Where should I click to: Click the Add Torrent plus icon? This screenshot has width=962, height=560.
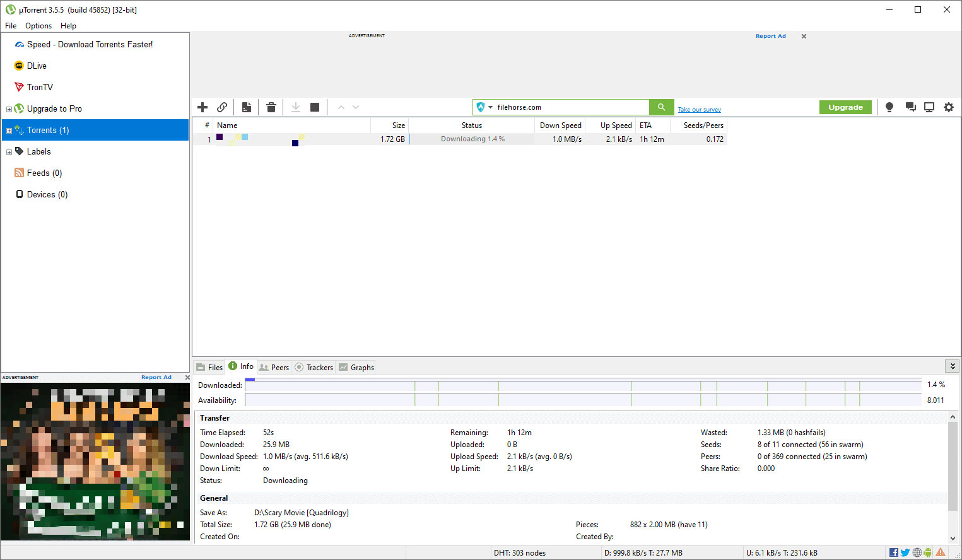tap(202, 107)
